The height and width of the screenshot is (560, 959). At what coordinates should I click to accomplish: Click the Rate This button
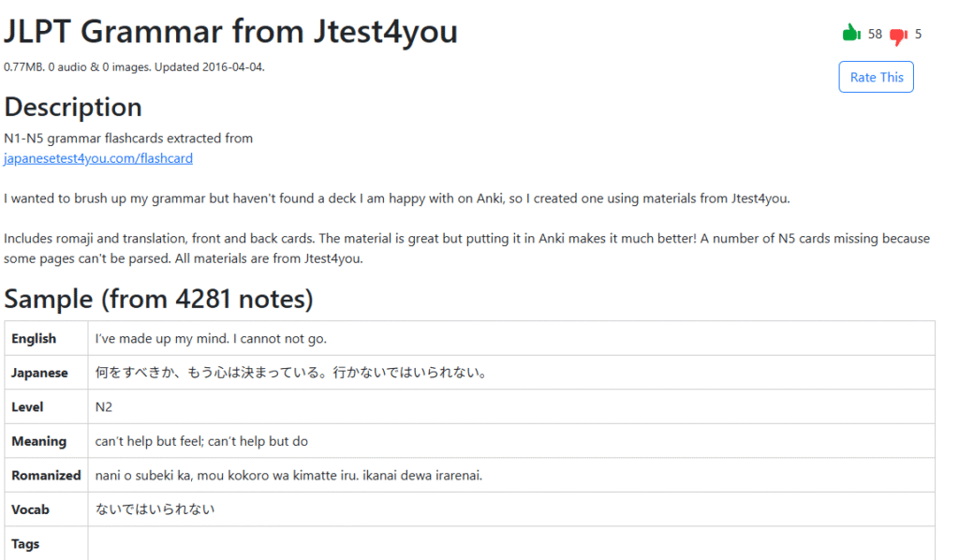point(876,77)
